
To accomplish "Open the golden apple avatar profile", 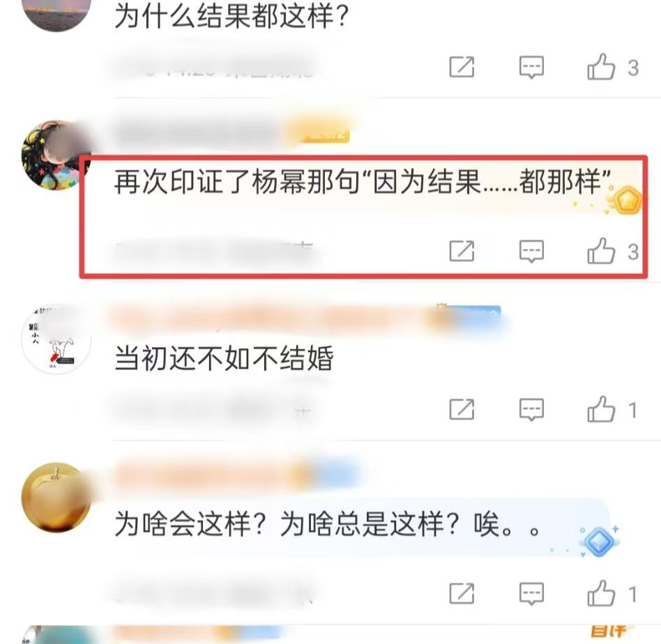I will click(x=56, y=498).
